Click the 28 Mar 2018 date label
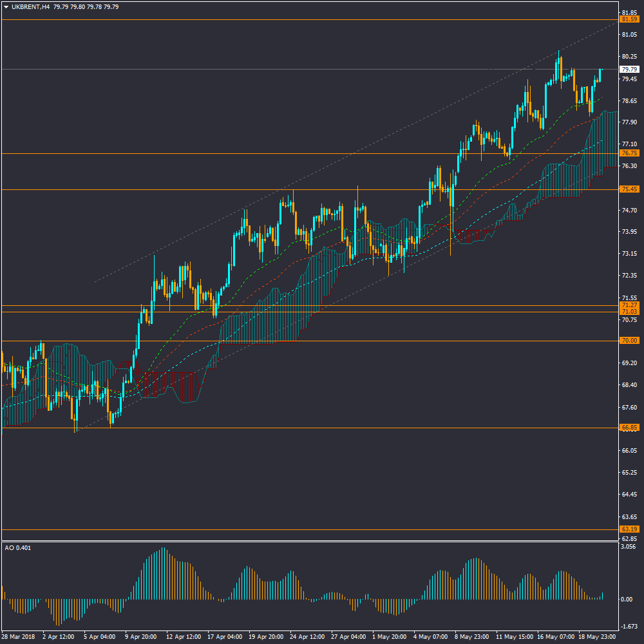This screenshot has height=644, width=644. tap(19, 636)
